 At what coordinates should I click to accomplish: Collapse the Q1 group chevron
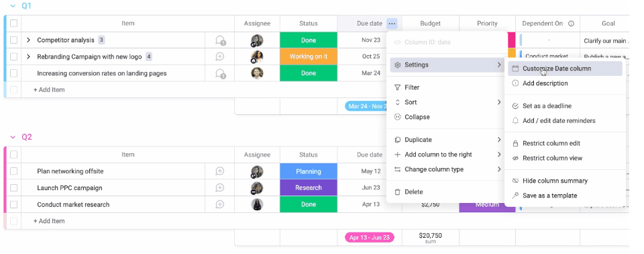point(13,6)
